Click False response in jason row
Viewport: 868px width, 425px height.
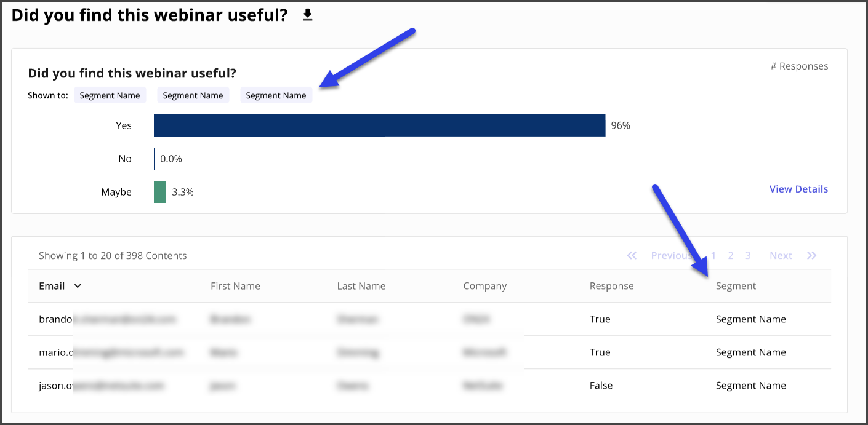click(601, 386)
